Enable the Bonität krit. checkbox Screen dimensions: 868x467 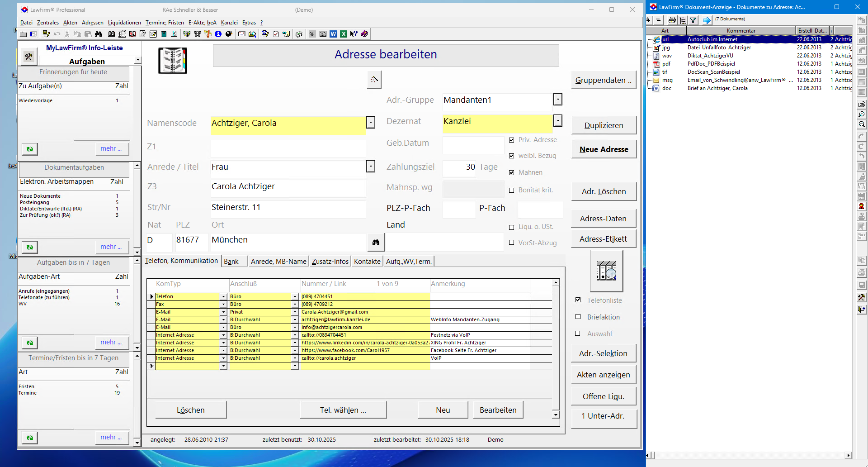coord(512,191)
